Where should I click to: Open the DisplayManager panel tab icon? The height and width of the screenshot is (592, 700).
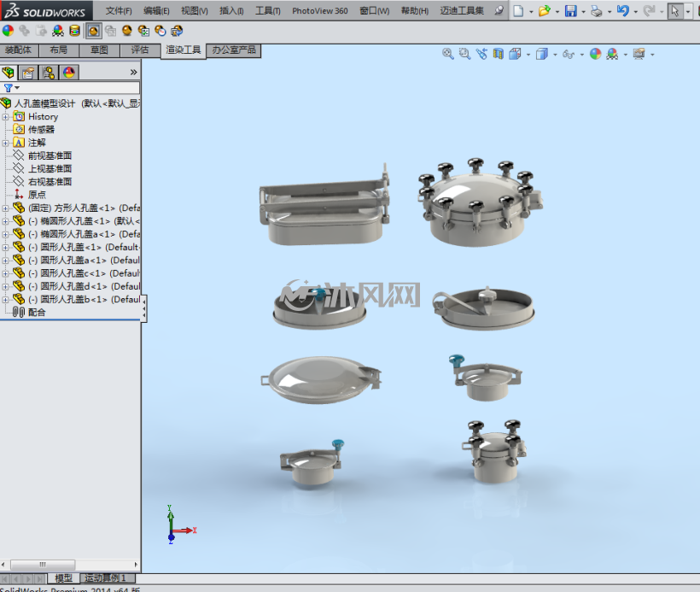coord(69,73)
